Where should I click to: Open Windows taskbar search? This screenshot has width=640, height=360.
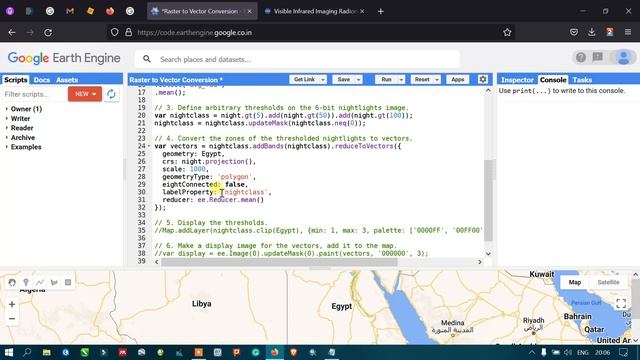point(27,352)
